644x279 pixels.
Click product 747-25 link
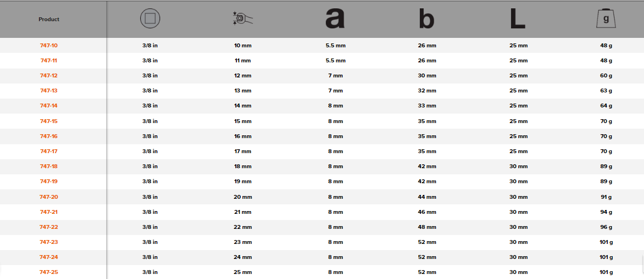tap(49, 272)
